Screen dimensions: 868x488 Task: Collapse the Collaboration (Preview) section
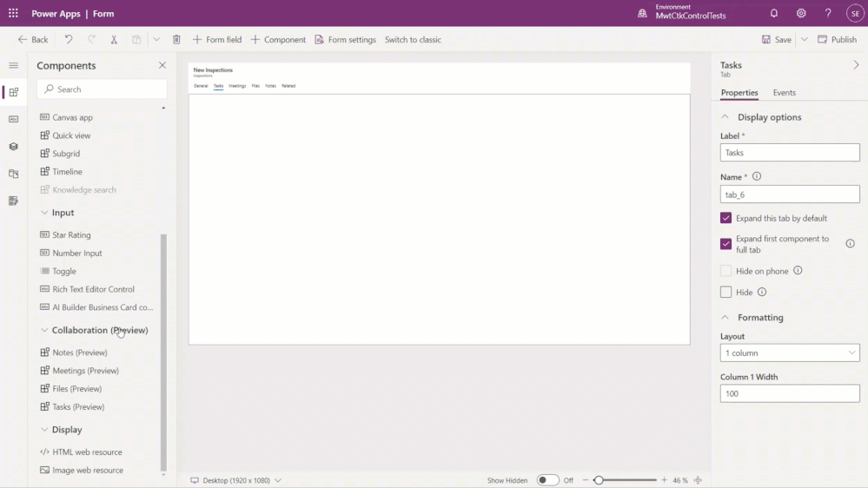click(x=44, y=330)
